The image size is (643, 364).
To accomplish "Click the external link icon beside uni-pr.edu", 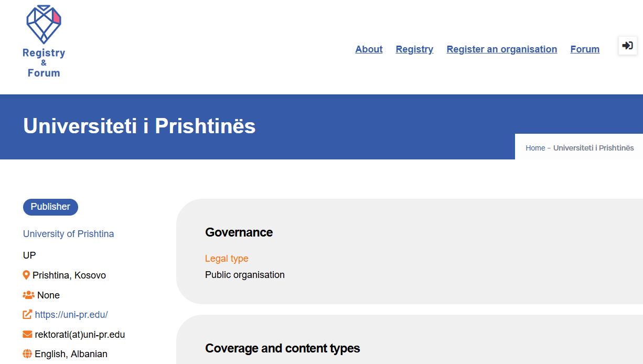I will [27, 315].
